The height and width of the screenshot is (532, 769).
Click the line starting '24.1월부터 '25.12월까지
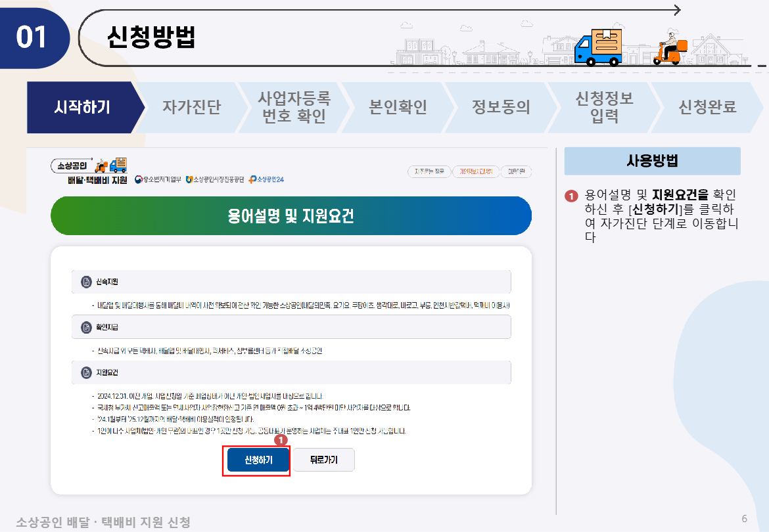point(175,419)
